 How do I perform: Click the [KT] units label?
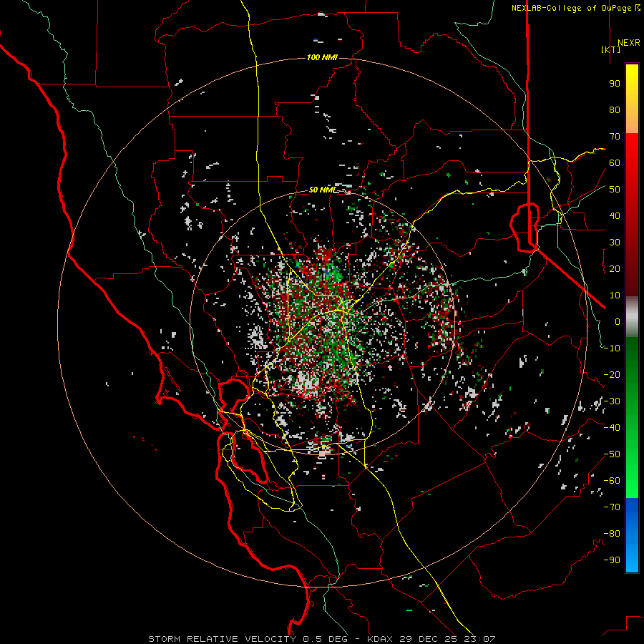coord(611,49)
